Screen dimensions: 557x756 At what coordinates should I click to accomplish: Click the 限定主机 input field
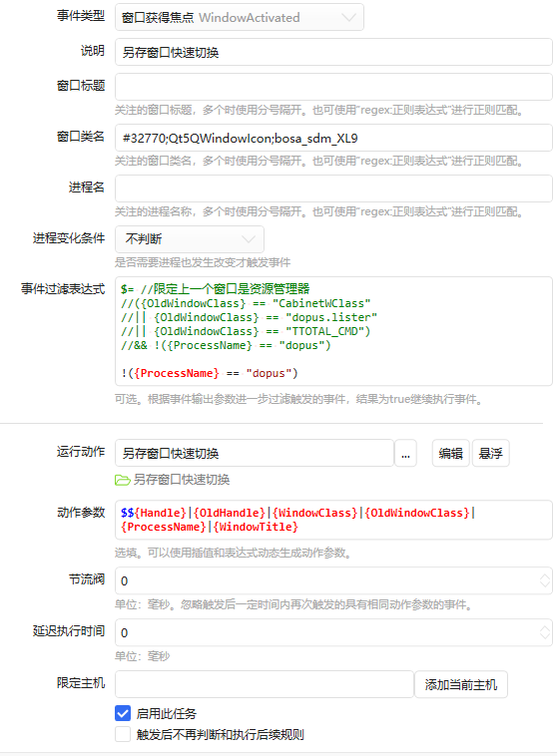[265, 684]
